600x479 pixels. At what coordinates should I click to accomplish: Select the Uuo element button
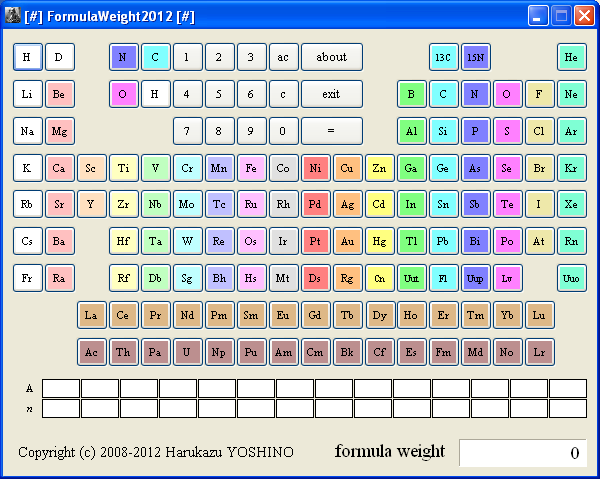point(572,278)
